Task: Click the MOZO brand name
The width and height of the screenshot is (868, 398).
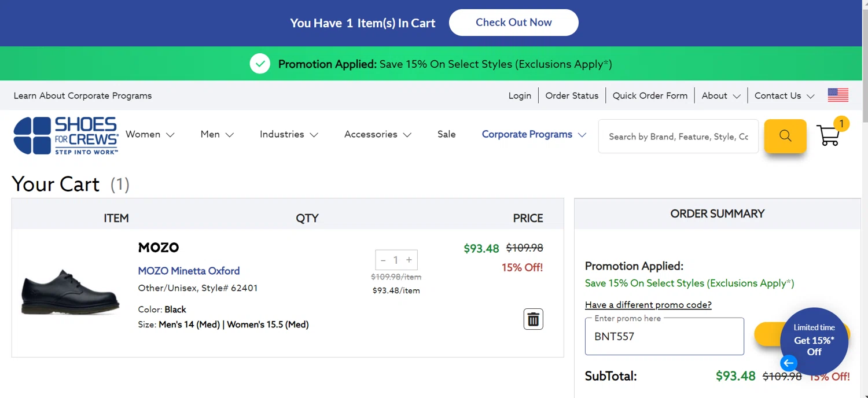Action: (159, 248)
